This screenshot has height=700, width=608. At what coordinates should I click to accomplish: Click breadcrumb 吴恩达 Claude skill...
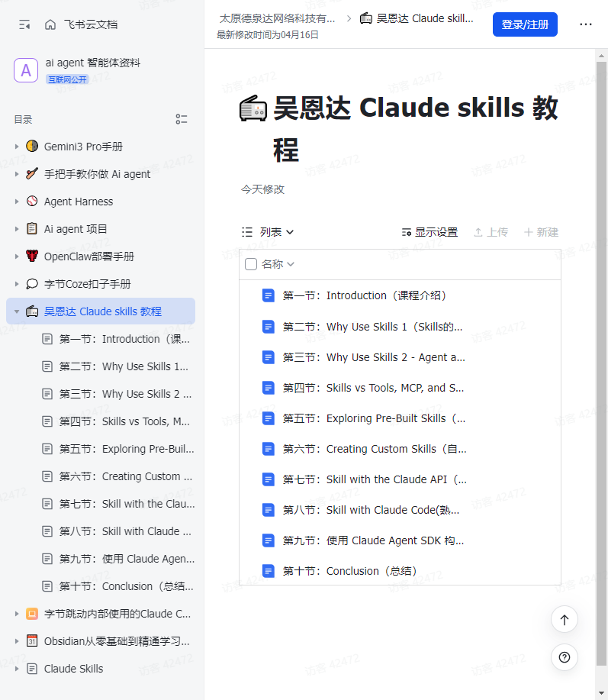click(x=417, y=19)
